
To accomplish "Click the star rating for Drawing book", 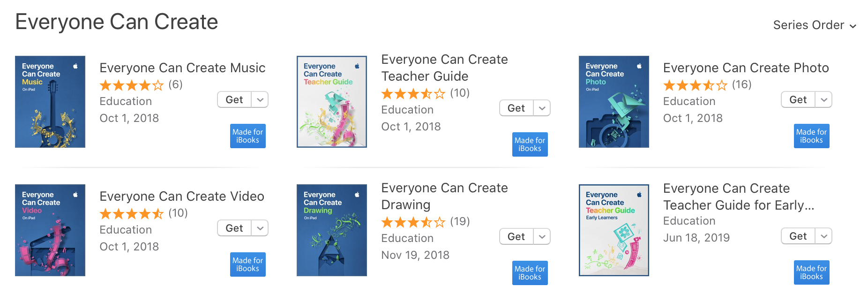I will [413, 222].
